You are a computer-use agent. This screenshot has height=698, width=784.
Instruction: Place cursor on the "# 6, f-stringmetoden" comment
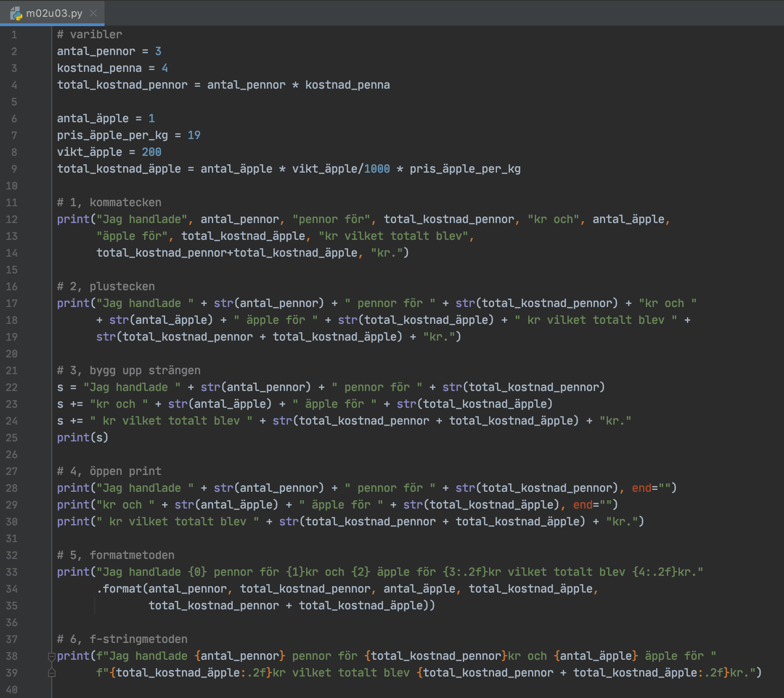tap(122, 639)
